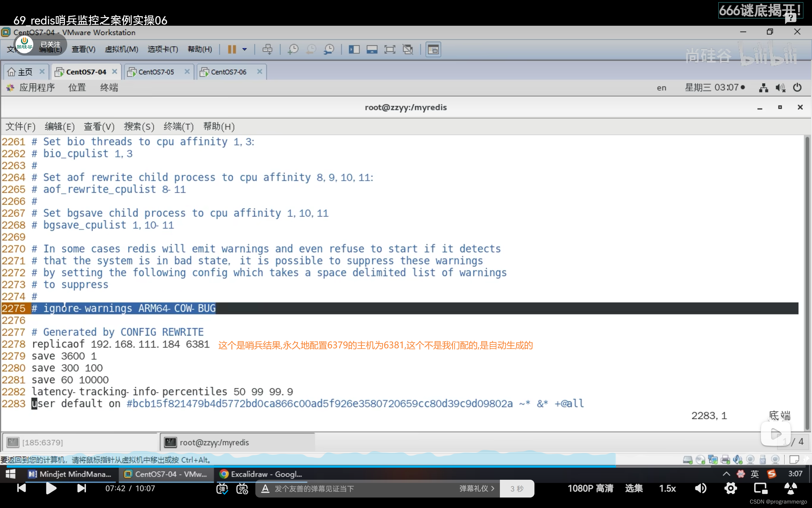Open the 终端 menu in the GNOME top bar

click(x=109, y=88)
